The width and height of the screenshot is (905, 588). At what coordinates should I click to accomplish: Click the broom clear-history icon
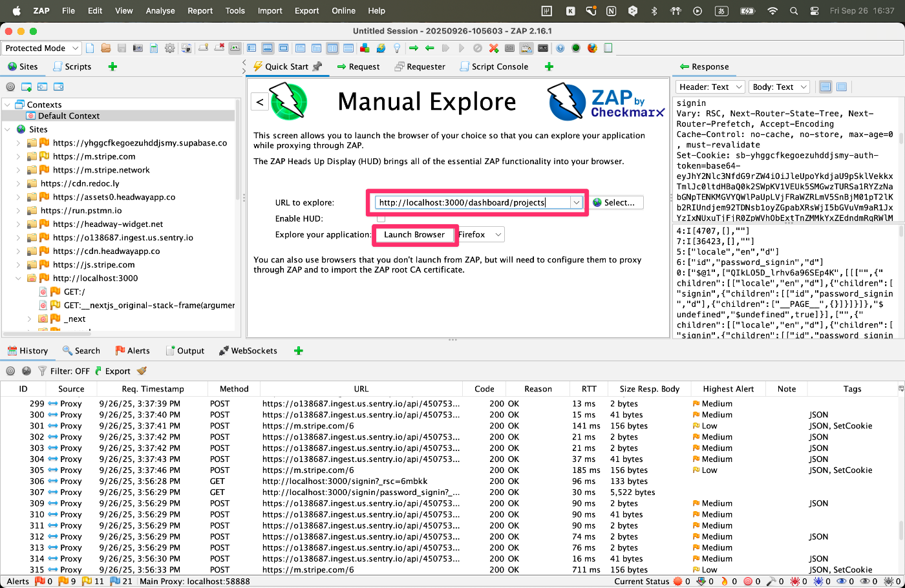[x=142, y=371]
